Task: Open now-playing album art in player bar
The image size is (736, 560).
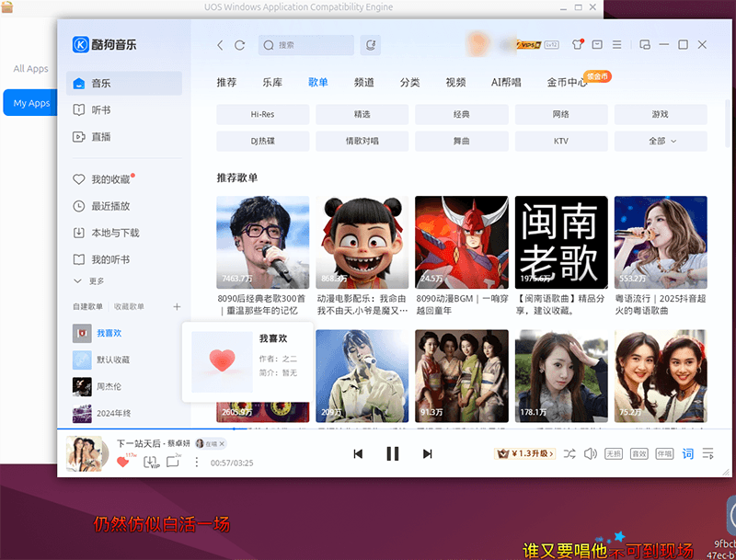Action: [x=85, y=453]
